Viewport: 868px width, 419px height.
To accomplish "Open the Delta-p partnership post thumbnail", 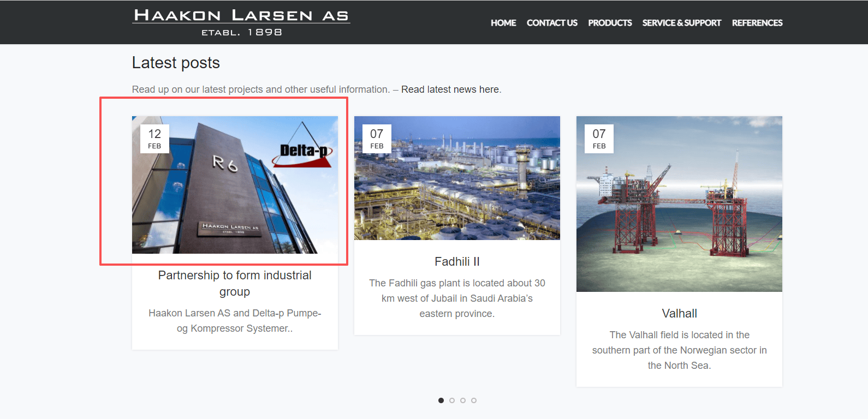I will click(235, 185).
